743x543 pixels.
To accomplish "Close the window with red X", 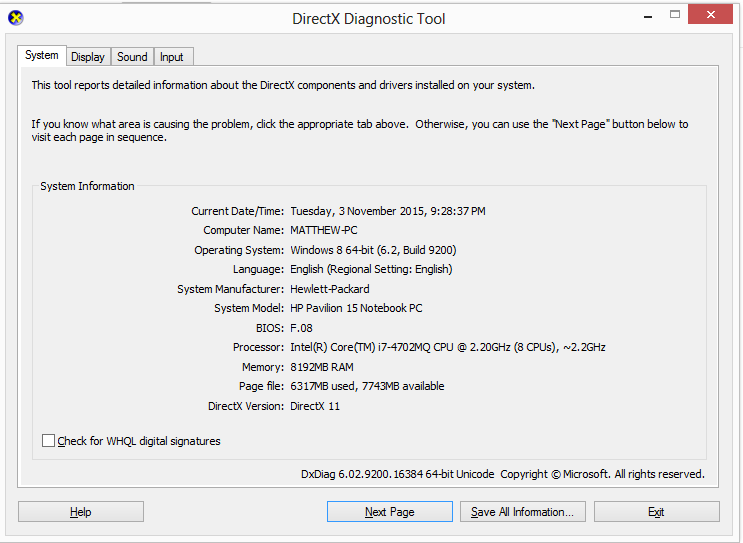I will (x=710, y=15).
